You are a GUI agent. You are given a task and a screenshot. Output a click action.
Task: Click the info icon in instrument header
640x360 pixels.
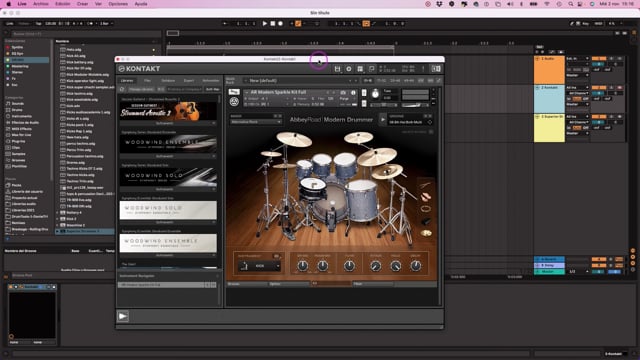click(353, 93)
